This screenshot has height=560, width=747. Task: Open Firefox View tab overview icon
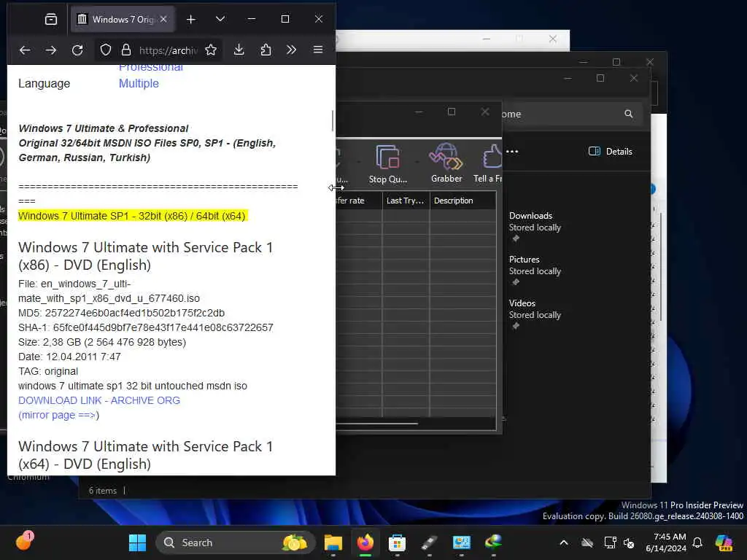pyautogui.click(x=50, y=19)
